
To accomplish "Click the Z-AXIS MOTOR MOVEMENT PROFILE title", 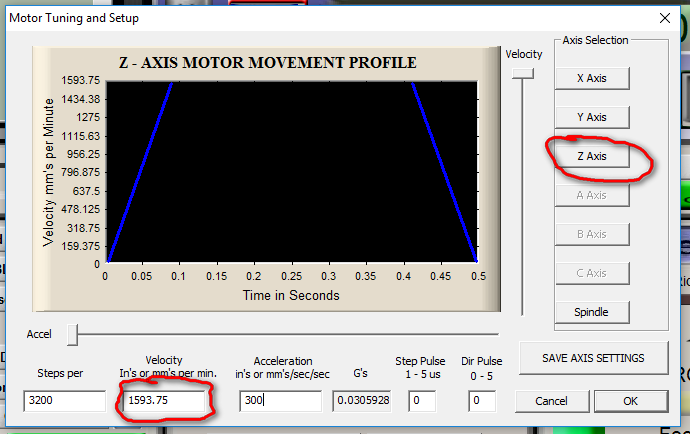I will pos(268,63).
